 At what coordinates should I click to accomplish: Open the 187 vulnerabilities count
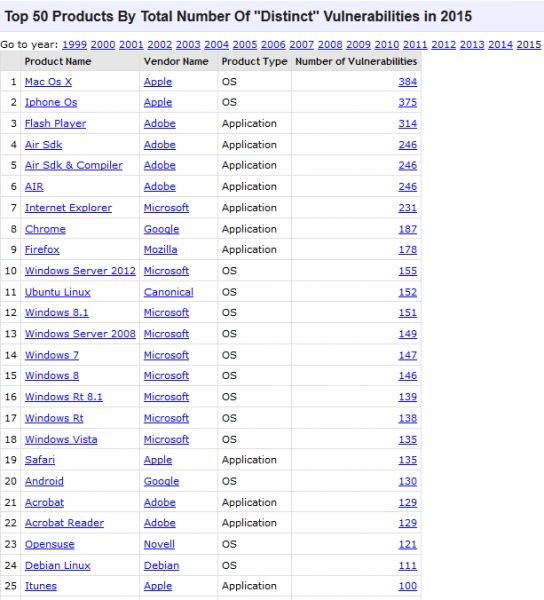pyautogui.click(x=408, y=229)
